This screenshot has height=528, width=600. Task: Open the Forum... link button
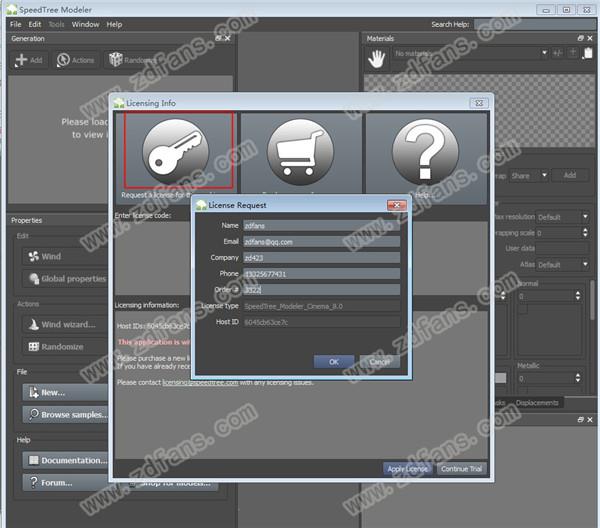pyautogui.click(x=65, y=482)
